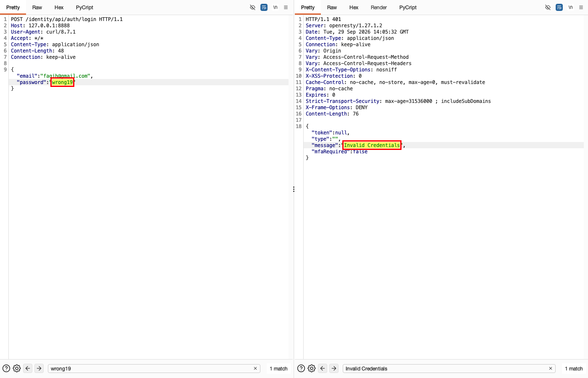The image size is (588, 378).
Task: Switch response panel to Raw tab
Action: coord(332,8)
